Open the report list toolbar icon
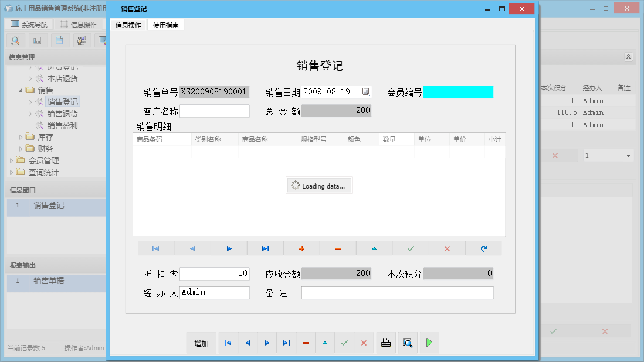 38,40
